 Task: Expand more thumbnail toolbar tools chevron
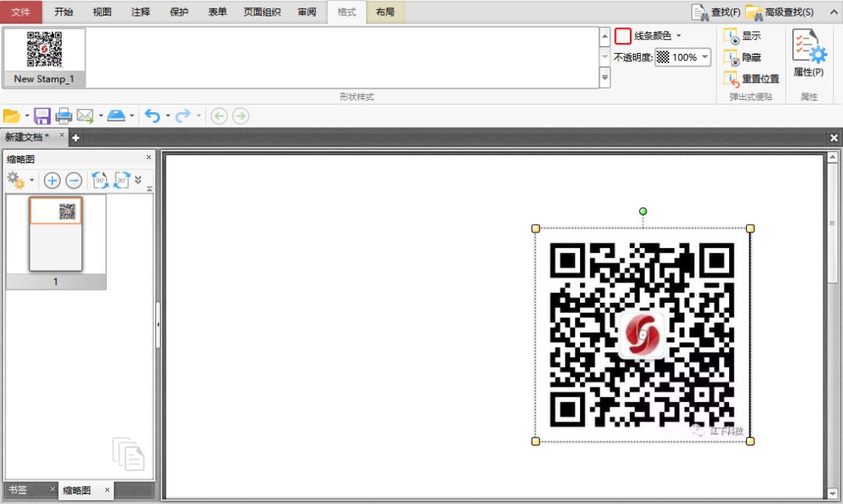(x=138, y=180)
